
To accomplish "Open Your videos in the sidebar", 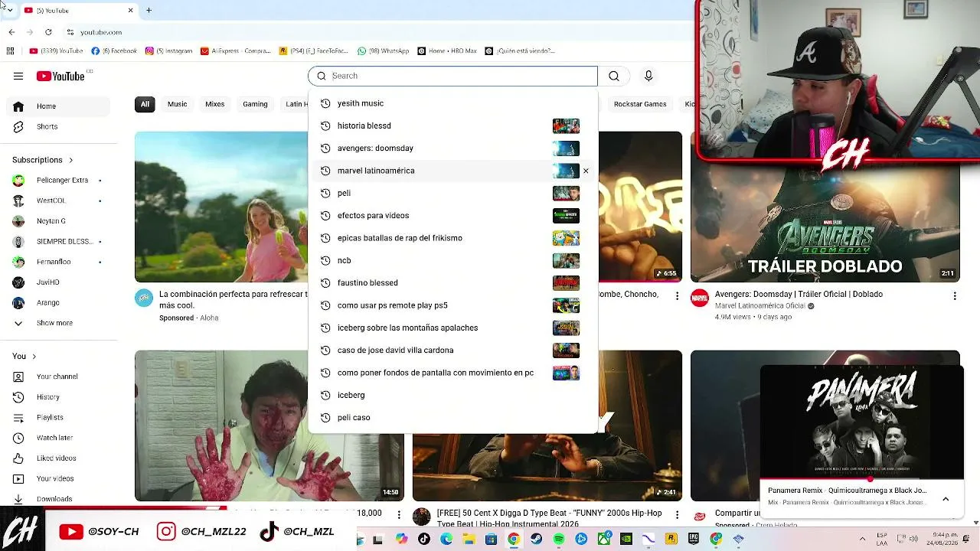I will coord(55,478).
